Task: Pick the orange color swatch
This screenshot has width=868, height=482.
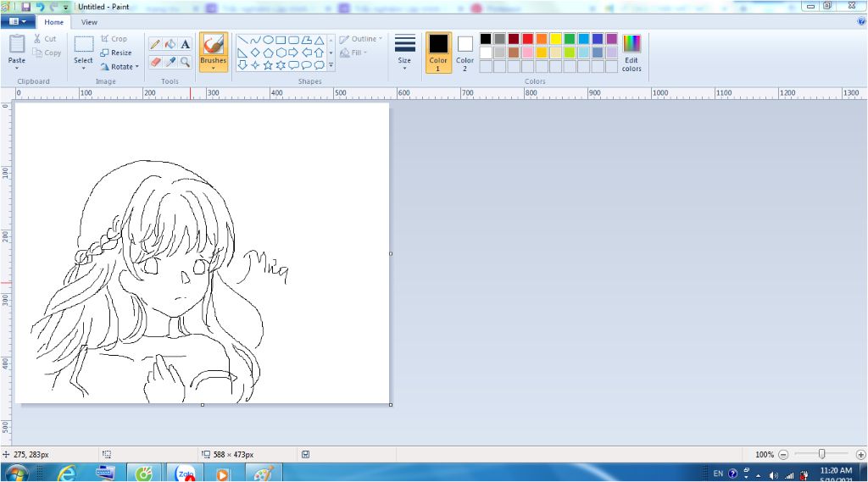Action: coord(542,39)
